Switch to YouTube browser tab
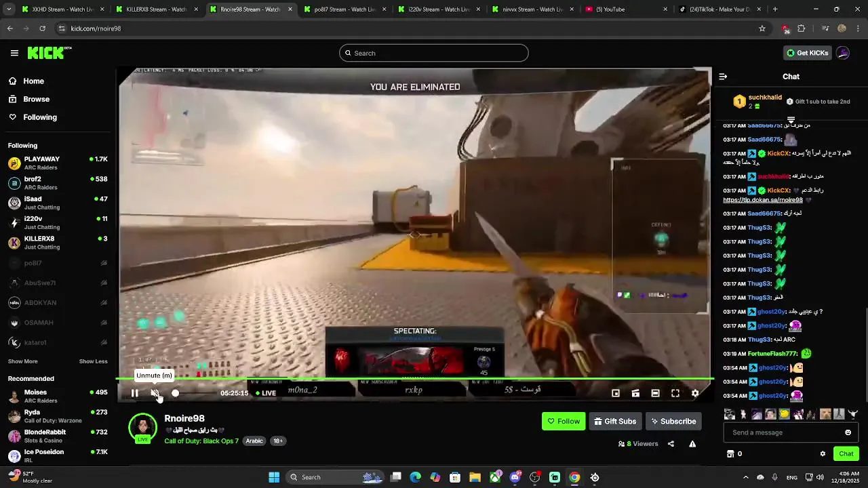Image resolution: width=868 pixels, height=488 pixels. pyautogui.click(x=627, y=9)
